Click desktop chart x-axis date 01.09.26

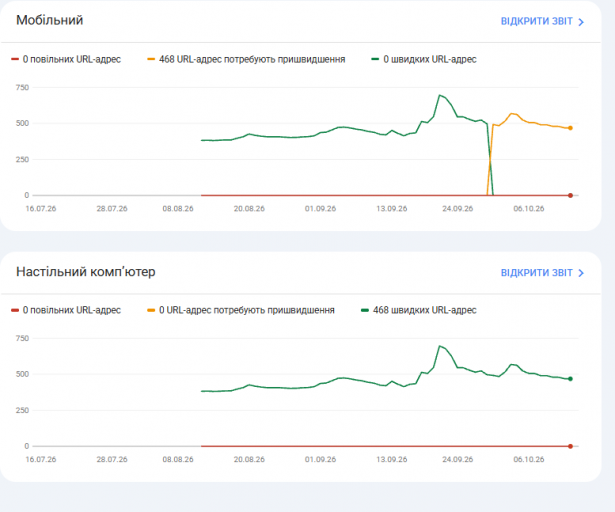320,459
